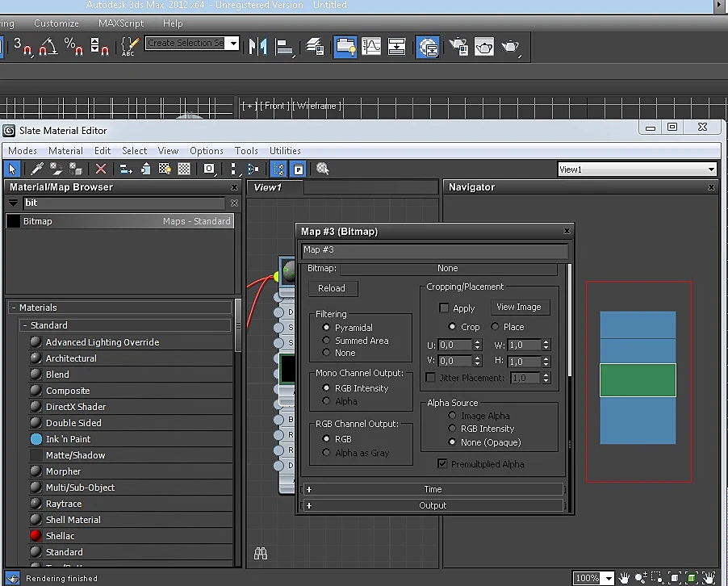Screen dimensions: 728x586
Task: Enable the Apply cropping checkbox
Action: pos(444,308)
